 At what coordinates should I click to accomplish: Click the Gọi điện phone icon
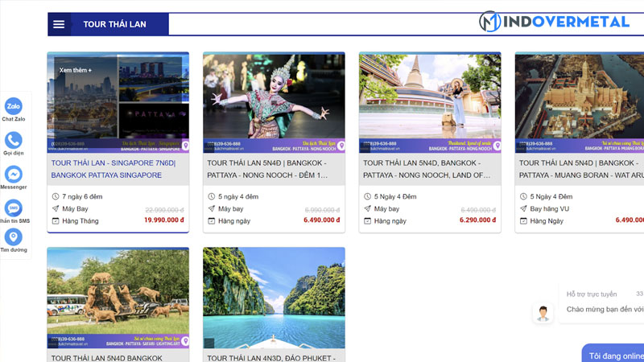[x=14, y=140]
